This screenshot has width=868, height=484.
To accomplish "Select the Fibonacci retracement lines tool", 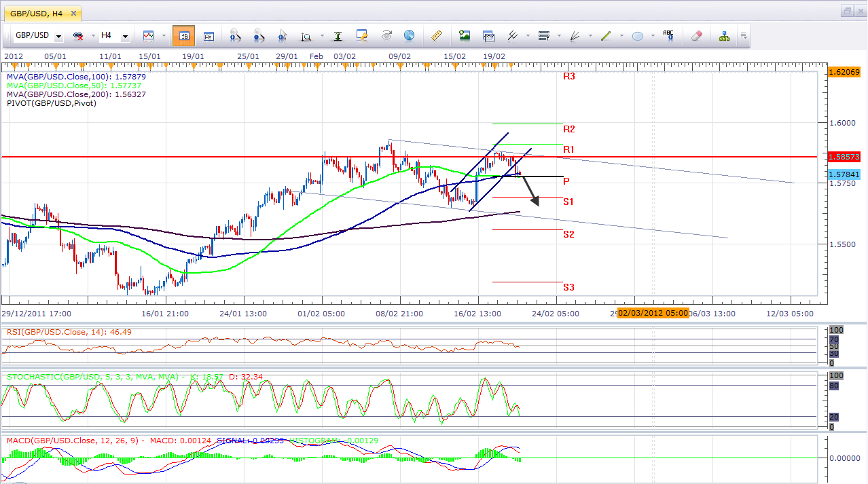I will (x=543, y=35).
